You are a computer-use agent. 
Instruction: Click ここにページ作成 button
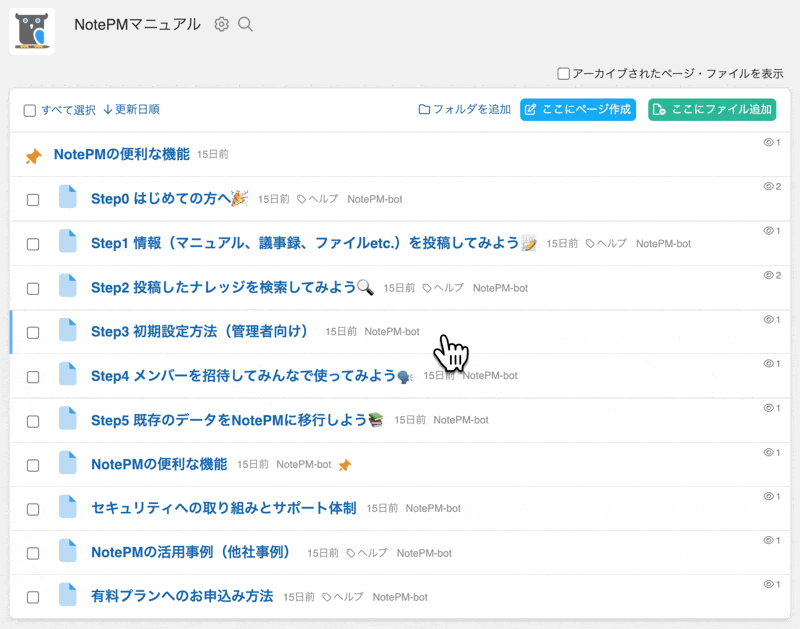click(578, 109)
